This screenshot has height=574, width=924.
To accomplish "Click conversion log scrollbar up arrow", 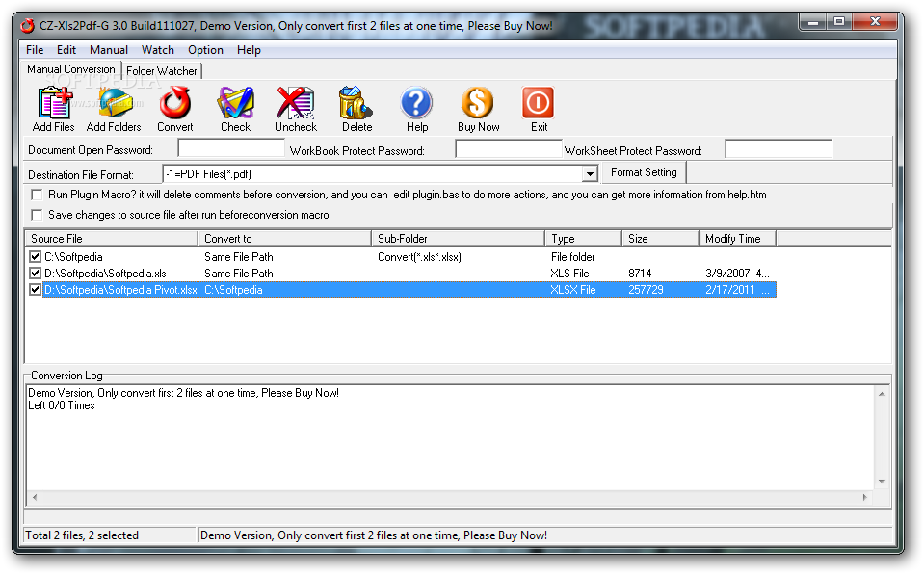I will tap(883, 394).
